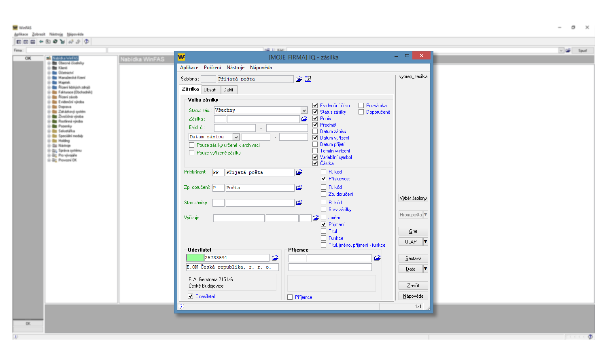Viewport: 607px width, 364px height.
Task: Click the Graf button
Action: pyautogui.click(x=413, y=231)
